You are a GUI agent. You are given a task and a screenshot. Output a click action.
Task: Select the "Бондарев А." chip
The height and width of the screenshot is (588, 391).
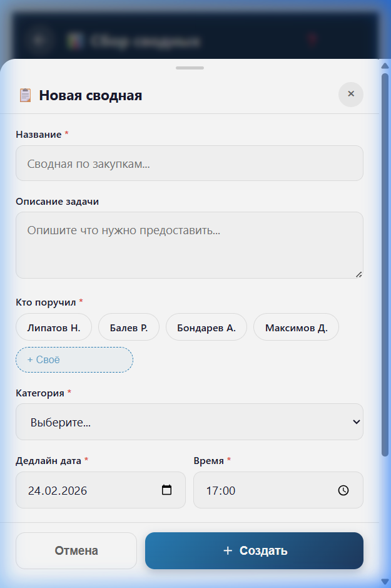point(206,326)
